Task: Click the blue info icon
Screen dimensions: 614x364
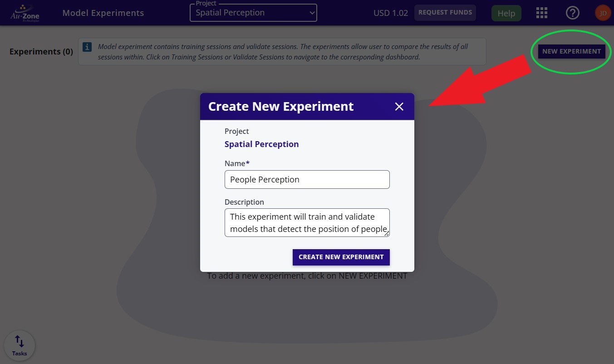Action: (x=87, y=47)
